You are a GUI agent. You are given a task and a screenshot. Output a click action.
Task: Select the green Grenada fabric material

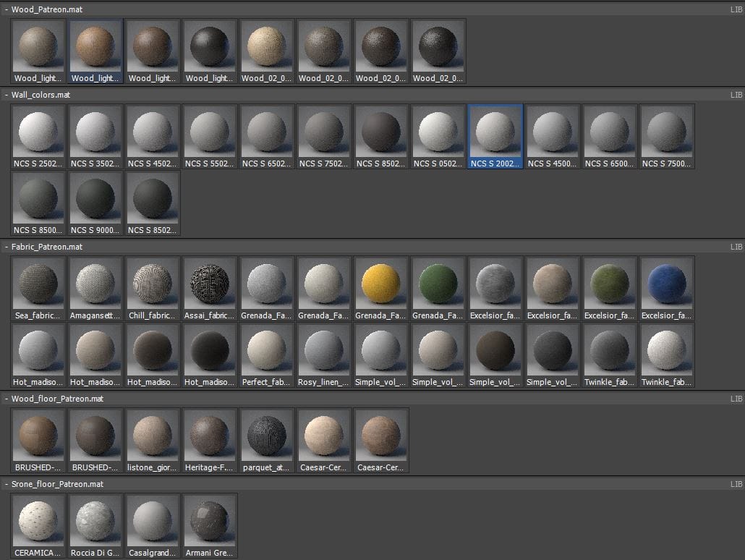tap(438, 283)
